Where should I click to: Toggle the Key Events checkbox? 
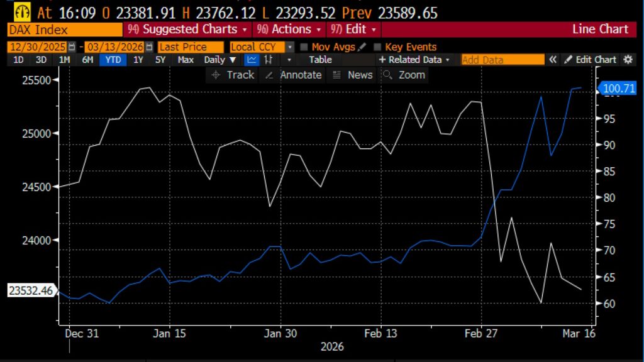tap(377, 47)
